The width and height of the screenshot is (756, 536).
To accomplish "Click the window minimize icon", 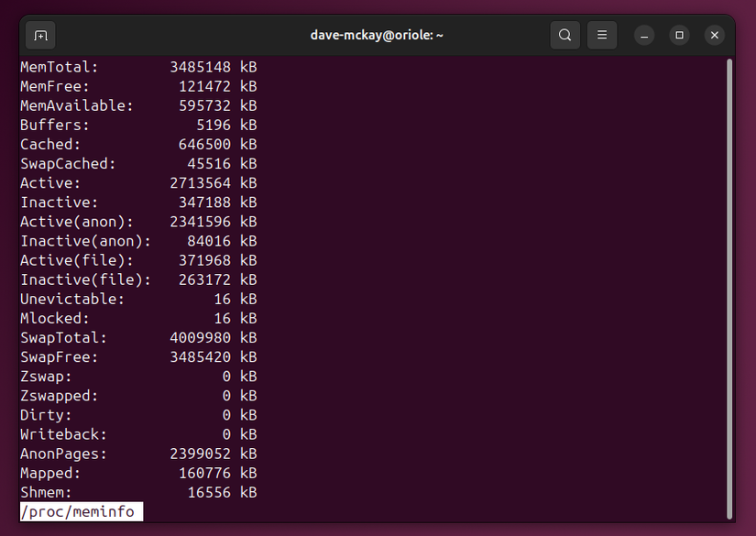I will tap(643, 35).
